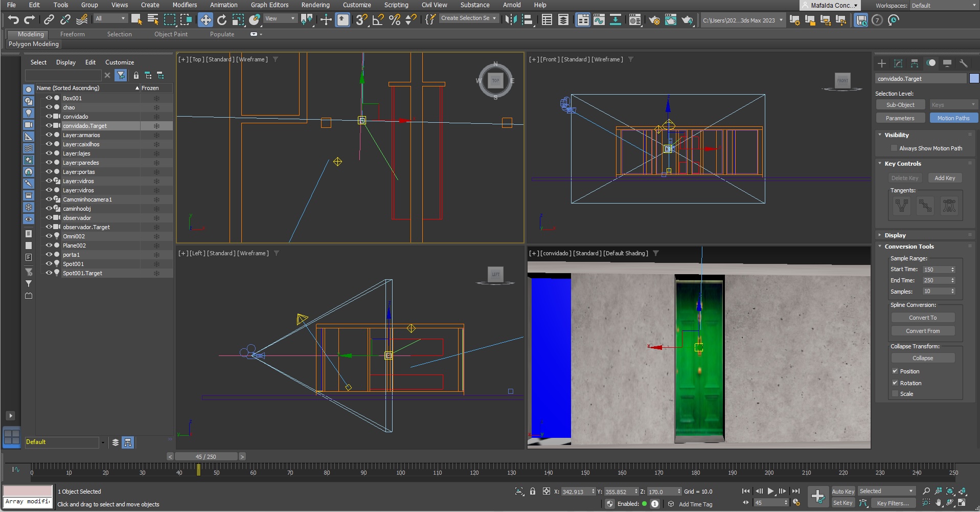
Task: Hide the Omni002 object via eye icon
Action: 49,236
